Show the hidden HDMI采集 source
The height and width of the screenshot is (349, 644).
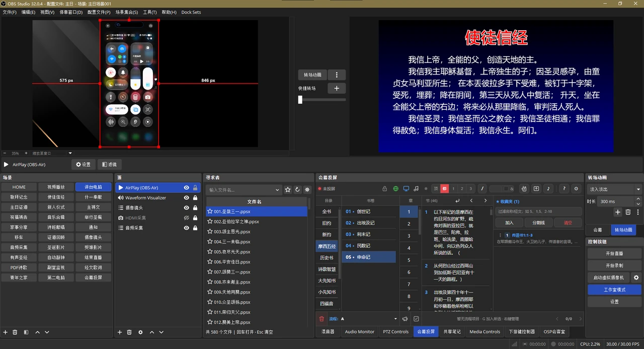[x=187, y=218]
